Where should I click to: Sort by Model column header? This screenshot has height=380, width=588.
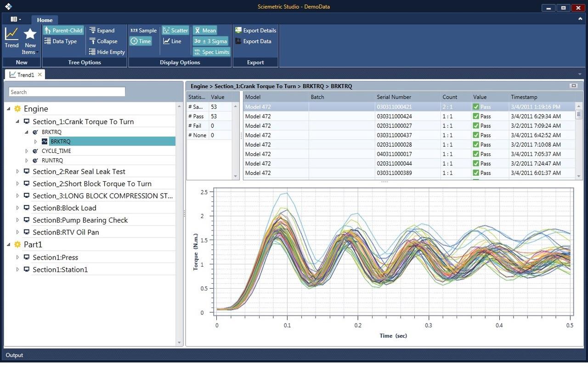pos(276,97)
